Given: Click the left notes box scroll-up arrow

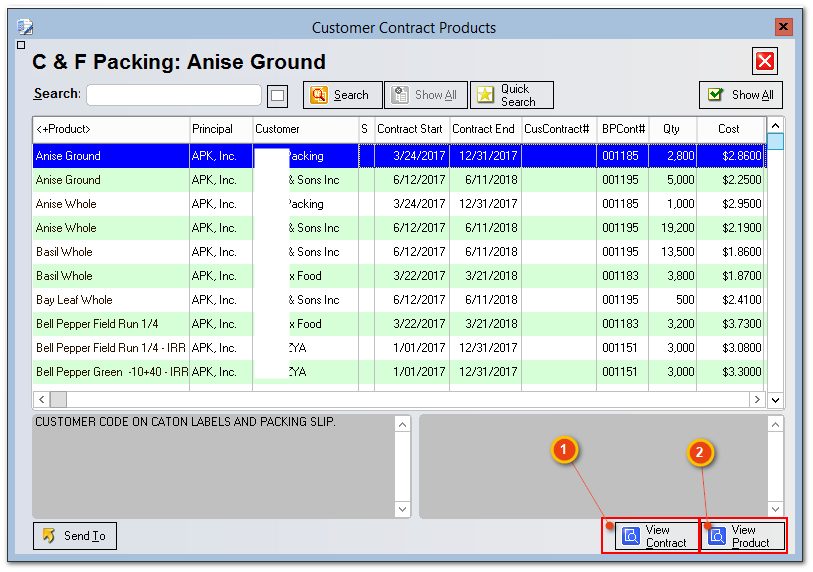Looking at the screenshot, I should tap(402, 425).
